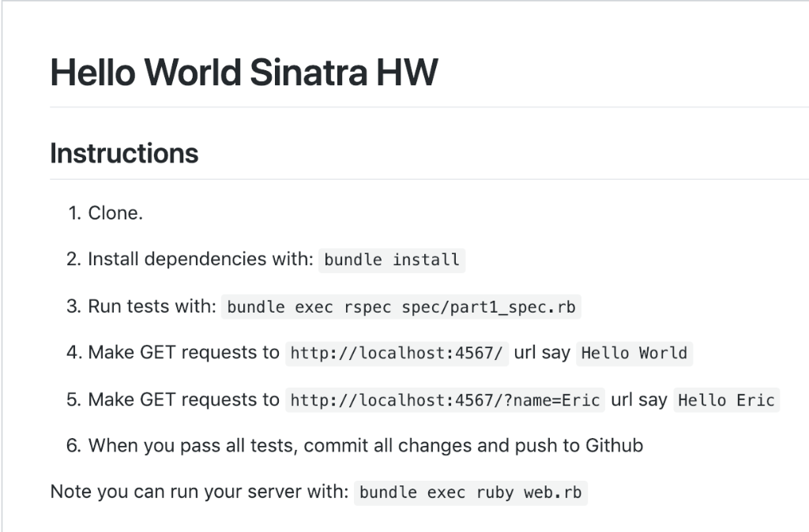Viewport: 809px width, 532px height.
Task: Click the 'http://localhost:4567/?name=Eric' code snippet
Action: click(x=445, y=400)
